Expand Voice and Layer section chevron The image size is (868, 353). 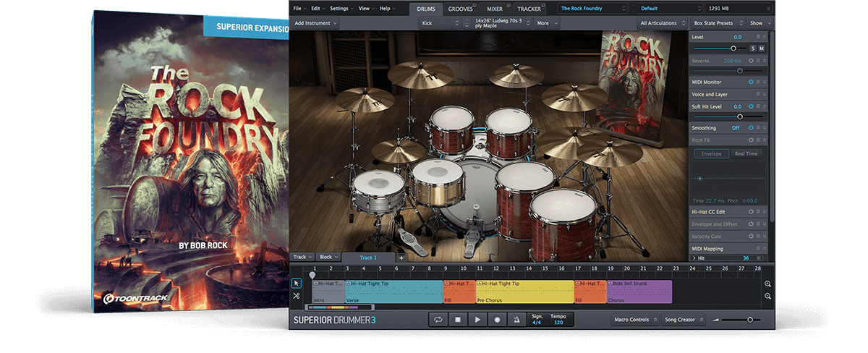click(765, 94)
